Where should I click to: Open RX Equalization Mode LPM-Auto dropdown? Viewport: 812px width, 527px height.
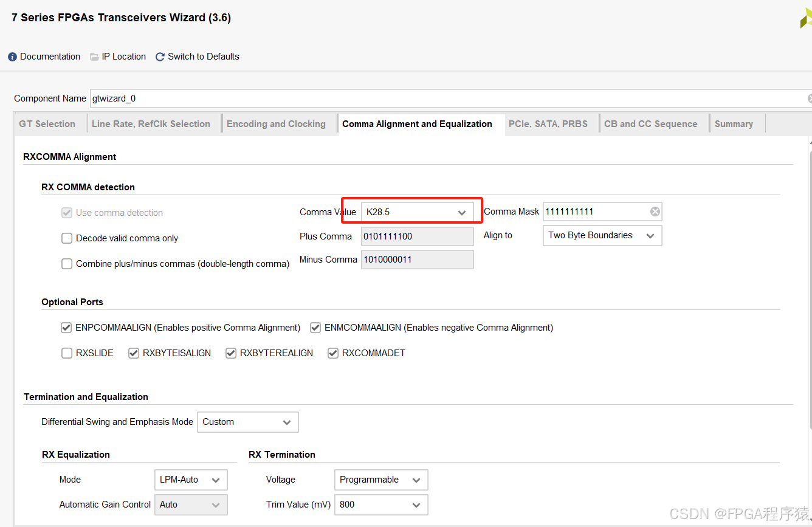(191, 480)
